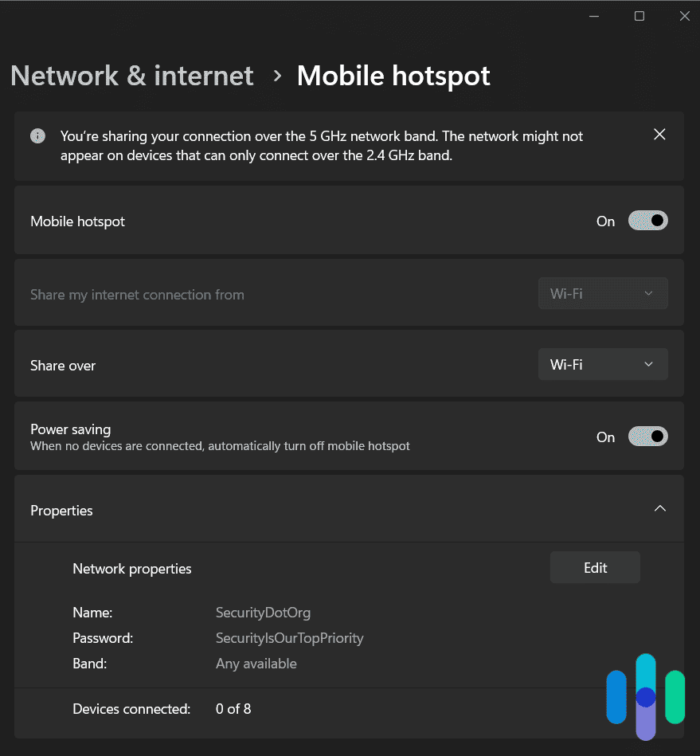700x756 pixels.
Task: Select the hotspot password text
Action: 289,638
